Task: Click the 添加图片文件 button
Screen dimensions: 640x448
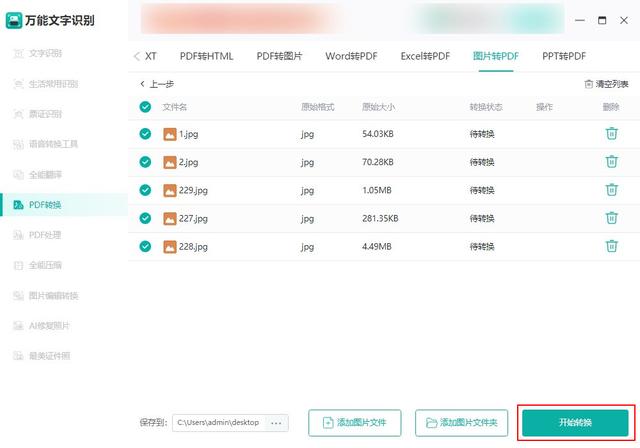Action: [355, 423]
